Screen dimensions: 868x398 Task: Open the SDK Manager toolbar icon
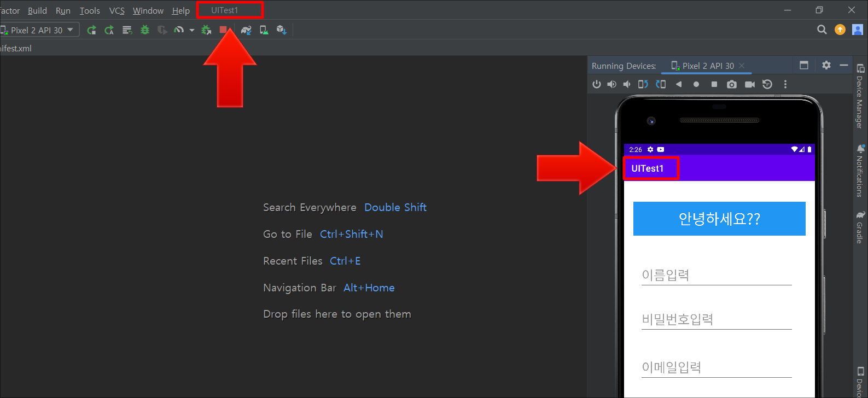281,30
